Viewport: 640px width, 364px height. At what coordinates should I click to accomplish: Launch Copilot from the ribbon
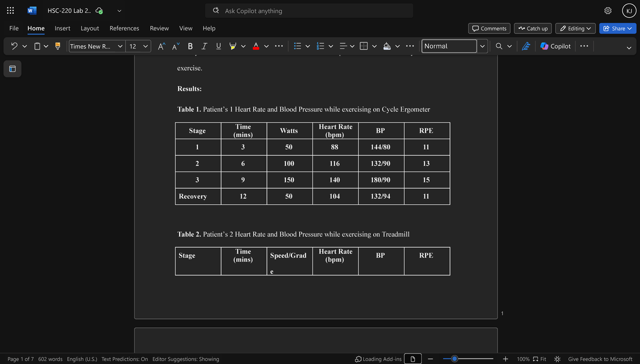click(x=555, y=46)
